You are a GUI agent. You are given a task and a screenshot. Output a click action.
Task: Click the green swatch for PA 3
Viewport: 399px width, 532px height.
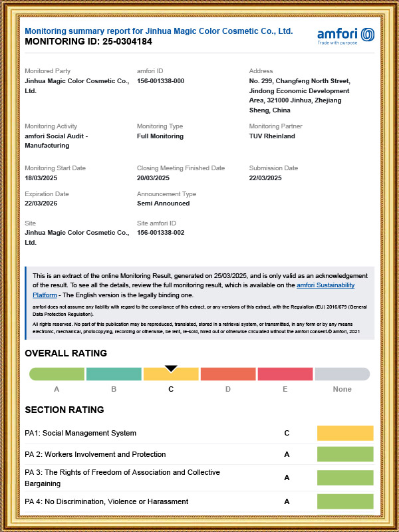[345, 477]
